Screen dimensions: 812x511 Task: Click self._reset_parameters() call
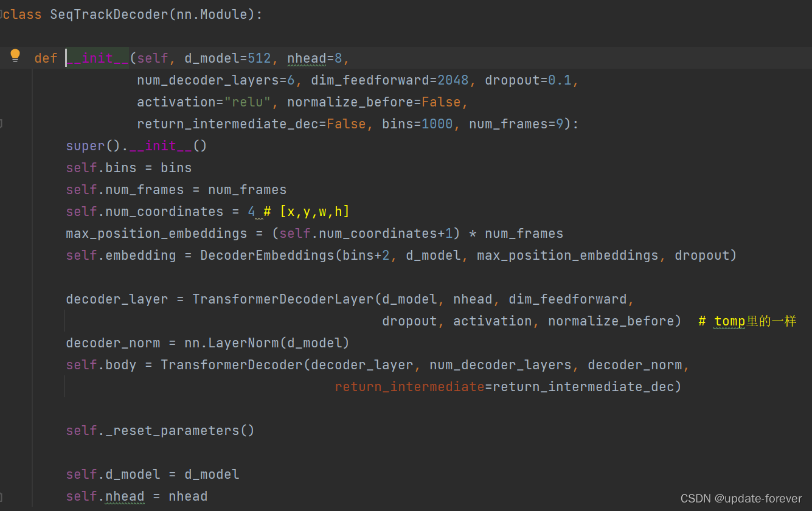[161, 431]
